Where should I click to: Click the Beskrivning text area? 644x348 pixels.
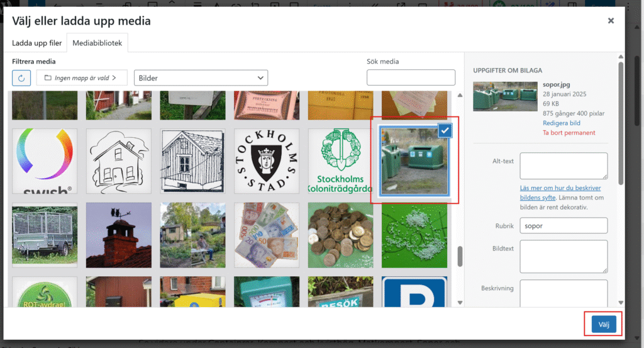pyautogui.click(x=563, y=293)
